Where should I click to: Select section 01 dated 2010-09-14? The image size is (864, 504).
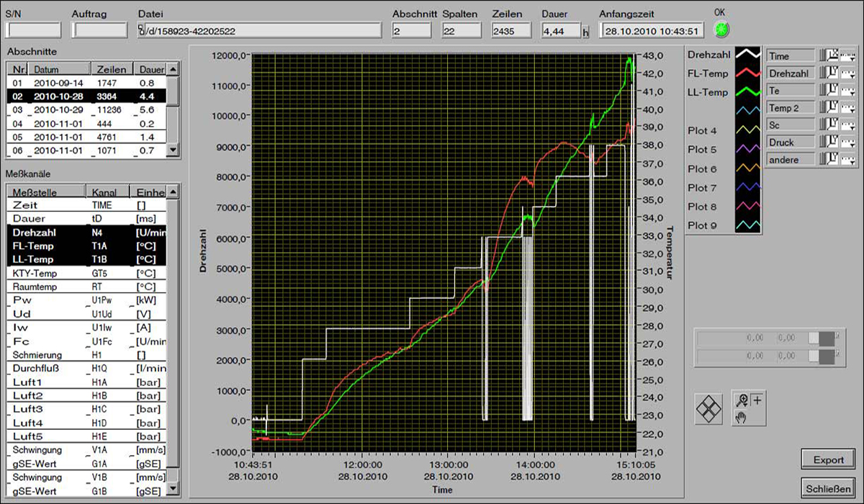click(x=86, y=83)
